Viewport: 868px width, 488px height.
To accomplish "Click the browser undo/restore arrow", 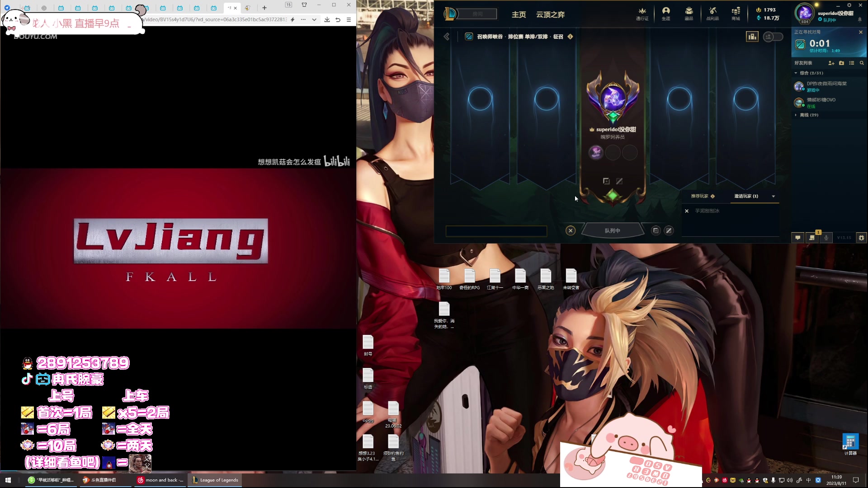I will coord(338,19).
